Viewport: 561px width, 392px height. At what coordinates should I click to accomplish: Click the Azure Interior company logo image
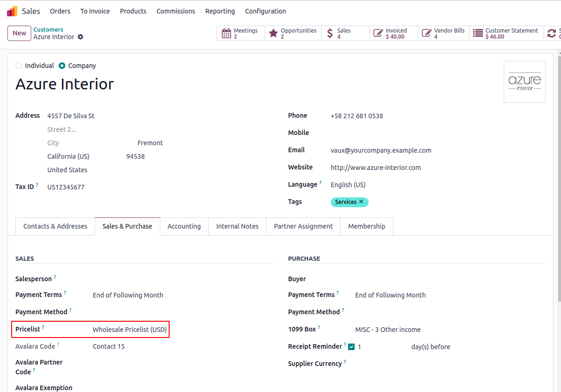tap(525, 82)
